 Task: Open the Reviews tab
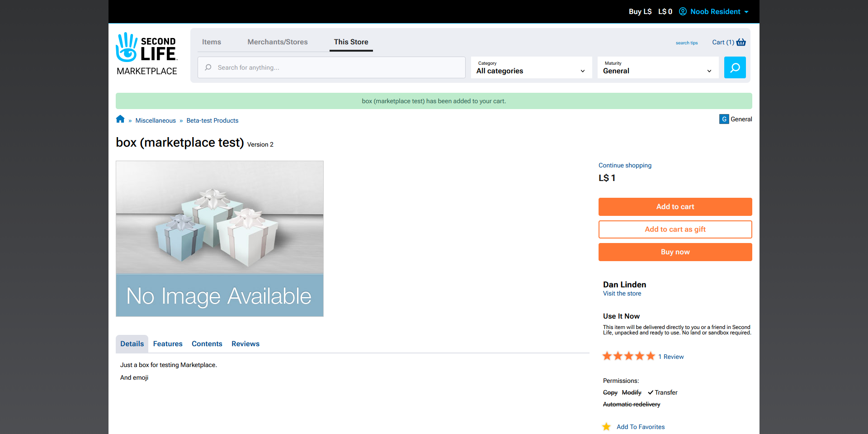pos(245,344)
